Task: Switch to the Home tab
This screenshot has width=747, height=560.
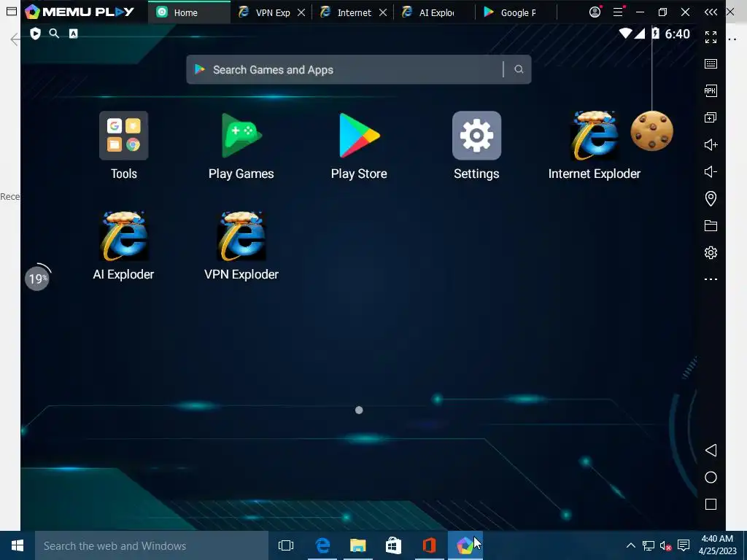Action: [x=189, y=12]
